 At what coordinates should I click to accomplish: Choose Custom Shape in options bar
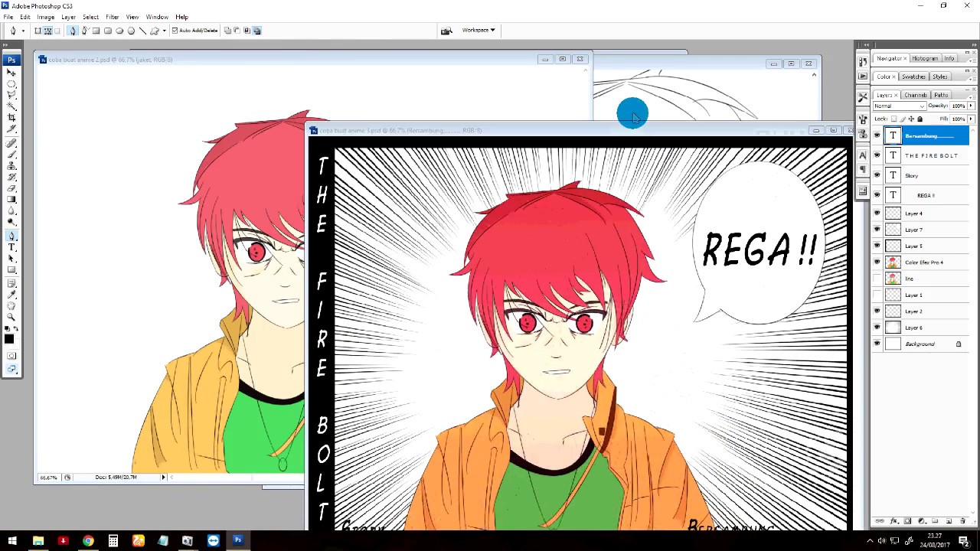click(x=155, y=31)
